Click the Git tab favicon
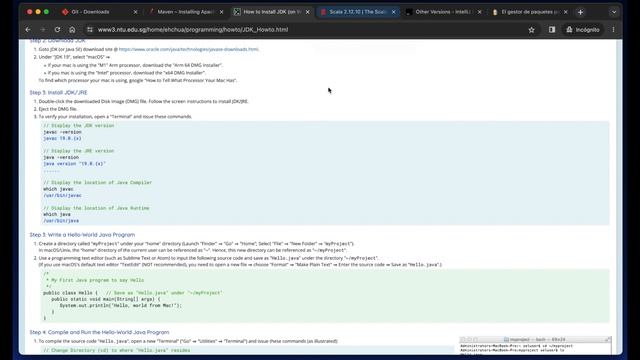 [x=65, y=12]
